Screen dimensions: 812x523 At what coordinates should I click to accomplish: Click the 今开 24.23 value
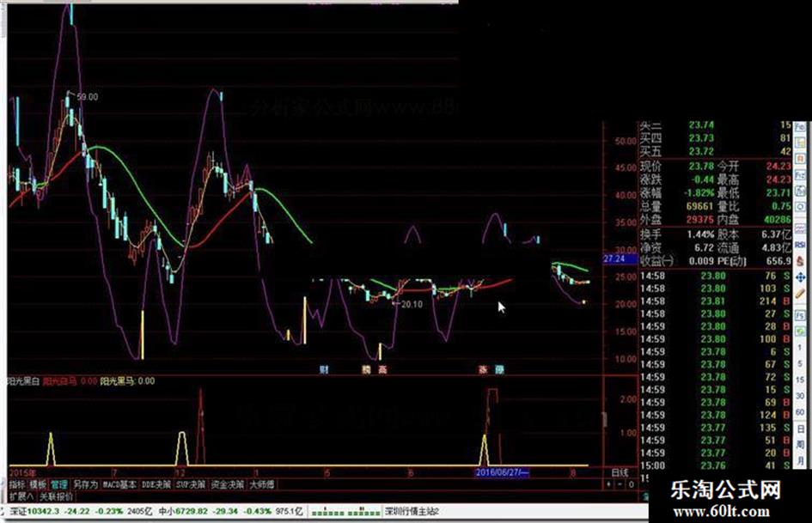click(778, 167)
